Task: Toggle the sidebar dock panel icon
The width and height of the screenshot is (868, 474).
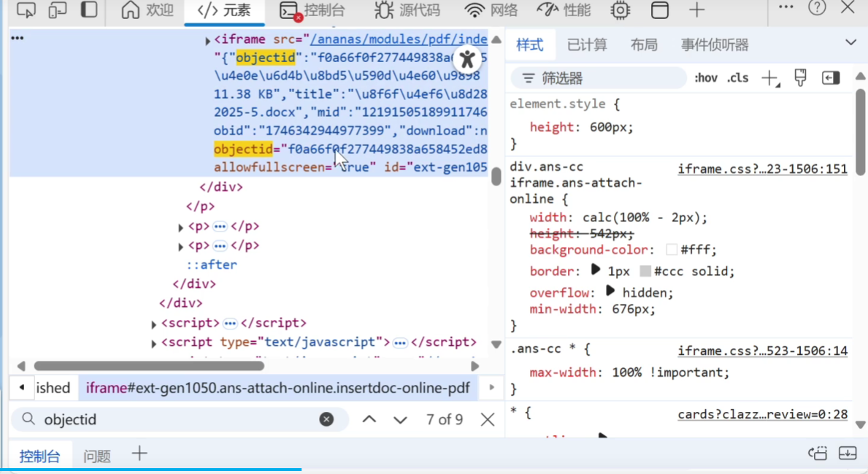Action: coord(88,9)
